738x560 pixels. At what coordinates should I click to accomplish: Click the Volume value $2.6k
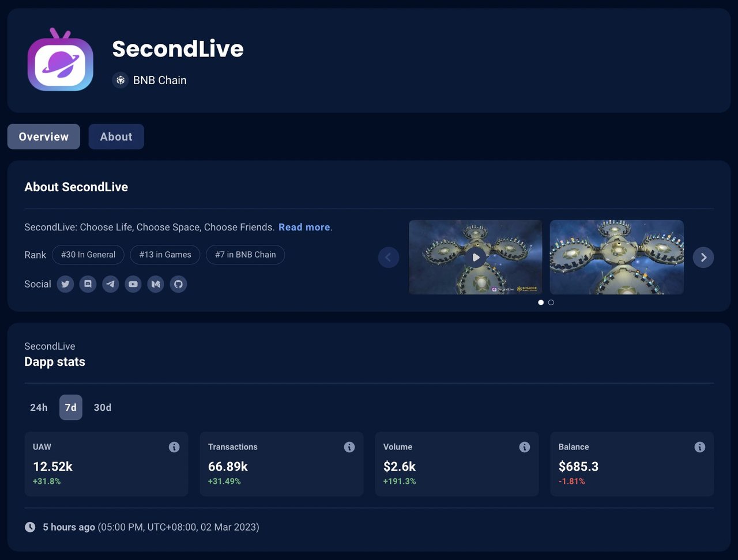[x=400, y=466]
